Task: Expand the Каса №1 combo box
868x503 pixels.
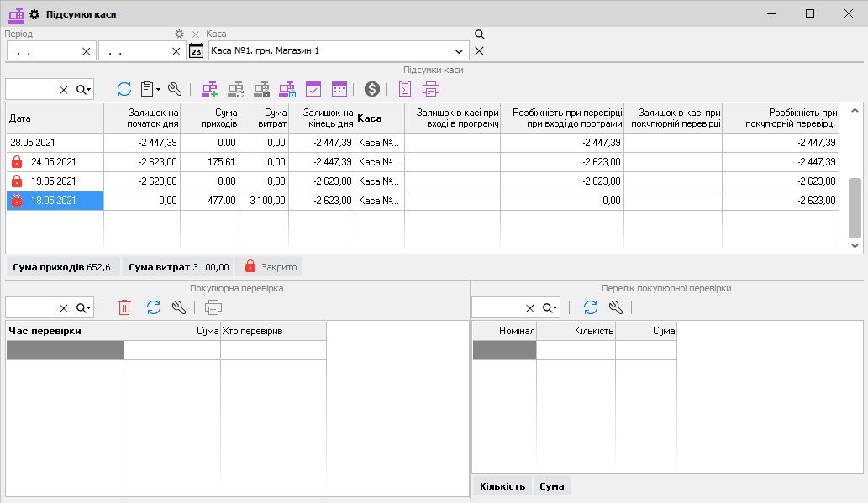Action: [x=459, y=51]
